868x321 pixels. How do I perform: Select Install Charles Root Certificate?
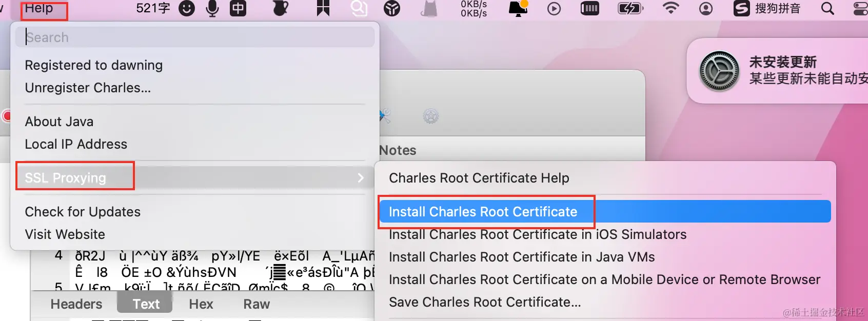click(605, 212)
